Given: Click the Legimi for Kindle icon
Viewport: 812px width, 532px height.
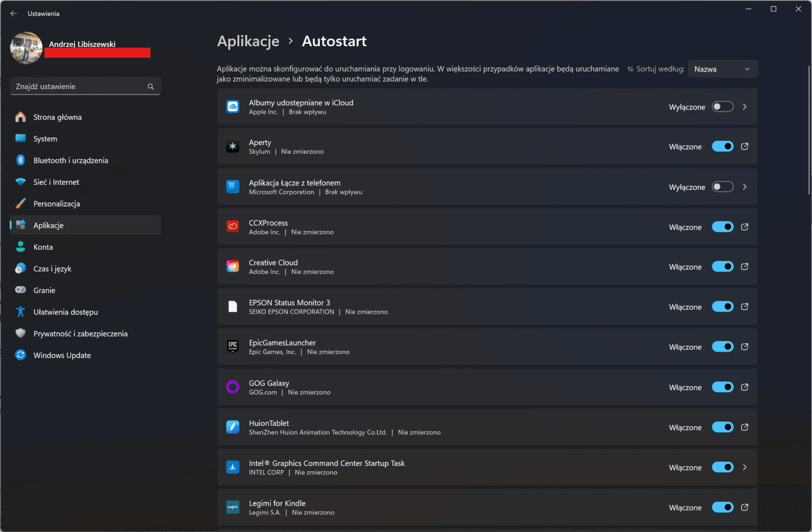Looking at the screenshot, I should coord(232,507).
